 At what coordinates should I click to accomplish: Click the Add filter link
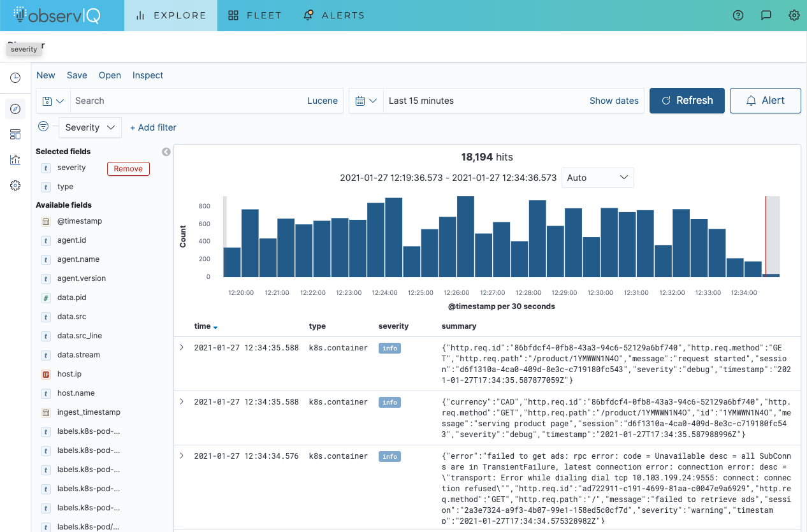153,127
